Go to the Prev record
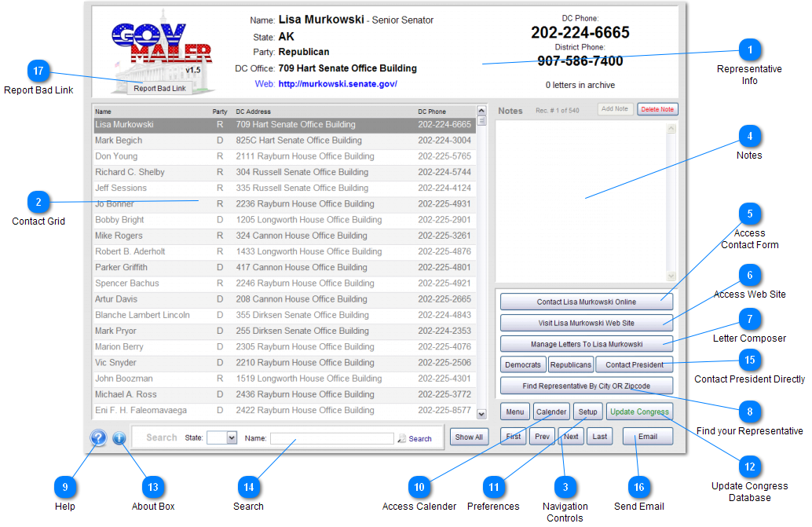 click(x=542, y=437)
